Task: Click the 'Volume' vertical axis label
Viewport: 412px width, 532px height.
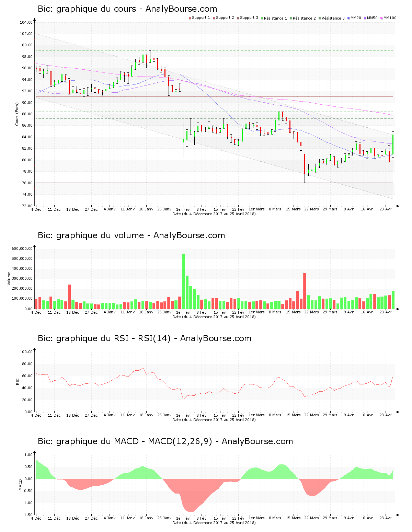Action: [9, 279]
